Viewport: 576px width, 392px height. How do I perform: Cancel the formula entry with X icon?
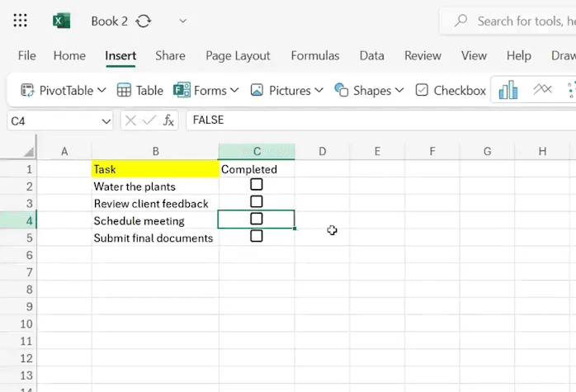pos(130,120)
